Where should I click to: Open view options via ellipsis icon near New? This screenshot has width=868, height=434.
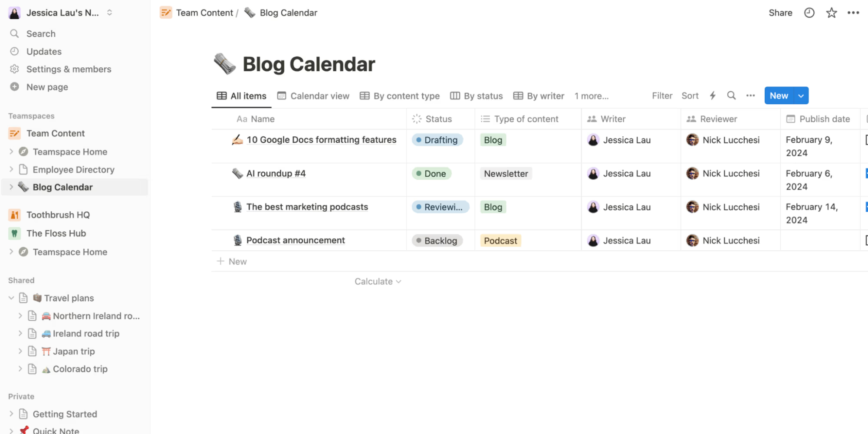[x=751, y=95]
